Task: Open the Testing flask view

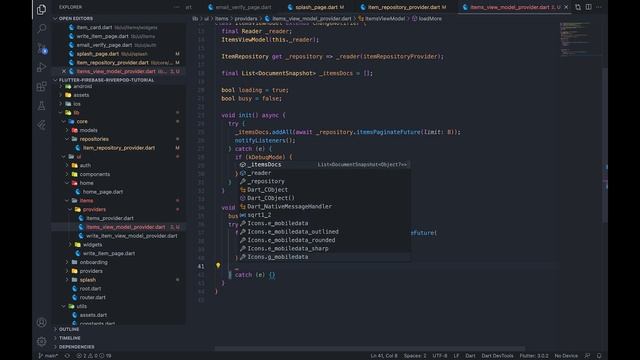Action: [x=41, y=106]
